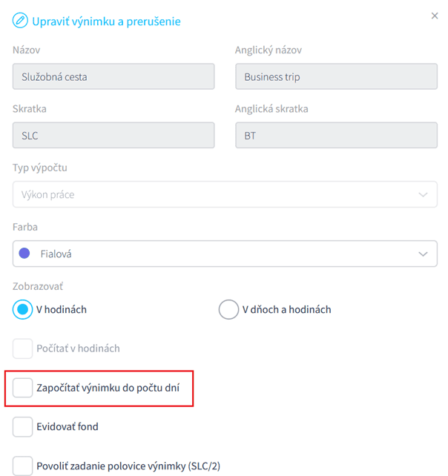Select V dňoch a hodinách radio button

tap(228, 309)
